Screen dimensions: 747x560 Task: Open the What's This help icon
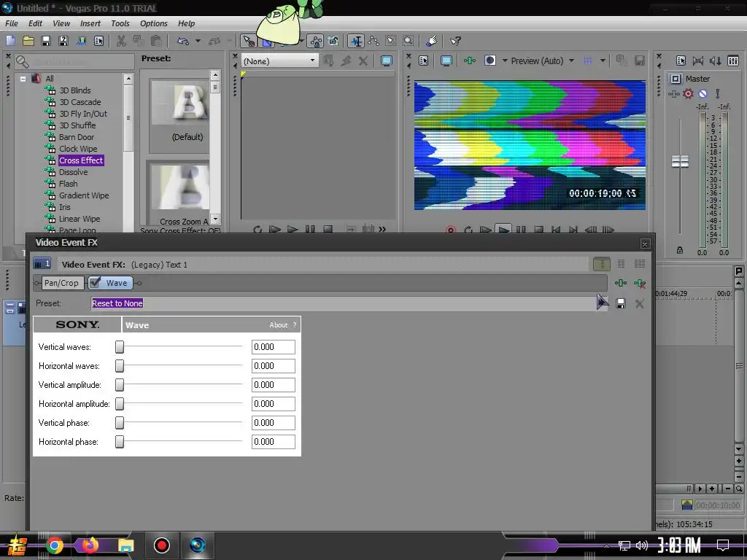455,41
